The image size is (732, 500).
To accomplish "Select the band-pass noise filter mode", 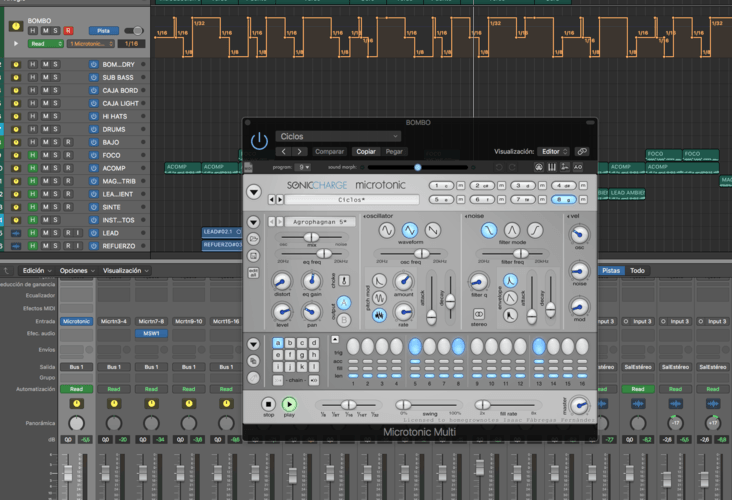I will tap(512, 230).
